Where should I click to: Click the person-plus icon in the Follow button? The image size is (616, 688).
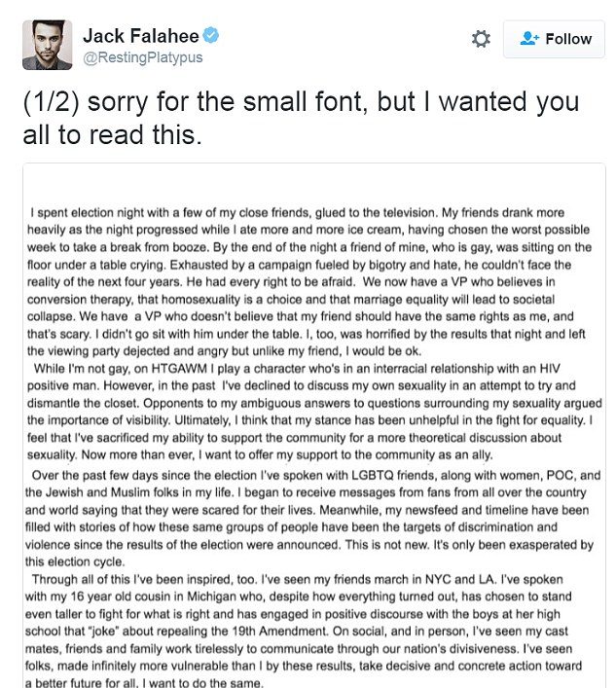pyautogui.click(x=530, y=39)
